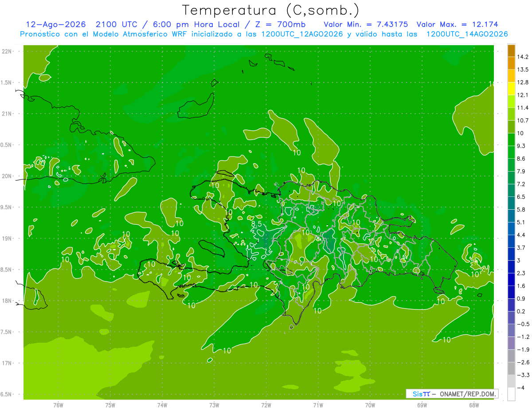Viewport: 532px width, 411px height.
Task: Click the "72W" longitude label
Action: tap(266, 405)
